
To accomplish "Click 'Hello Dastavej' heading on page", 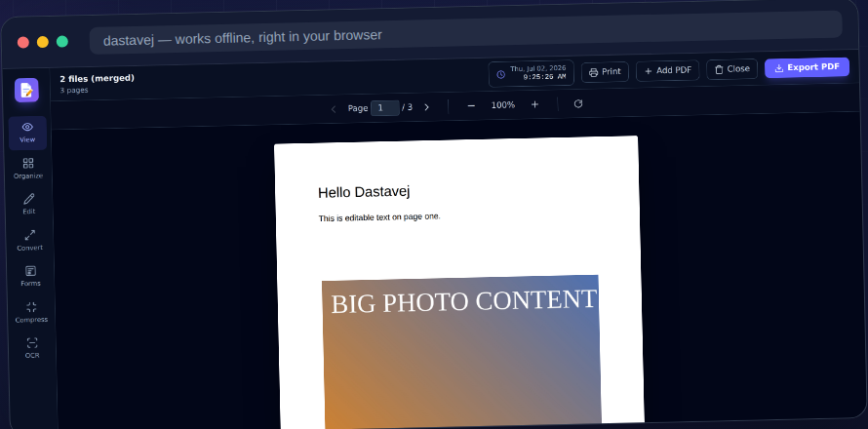I will click(x=364, y=192).
